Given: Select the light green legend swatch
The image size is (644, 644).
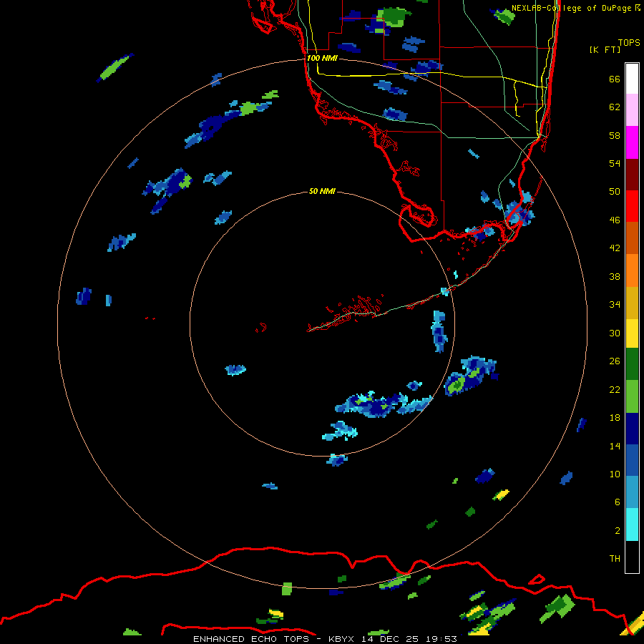Looking at the screenshot, I should [x=632, y=396].
